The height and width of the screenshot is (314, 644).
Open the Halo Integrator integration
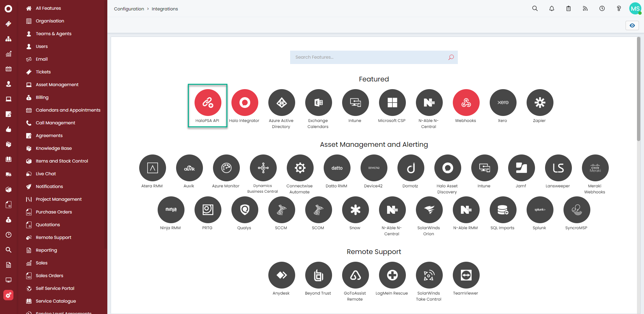coord(245,103)
